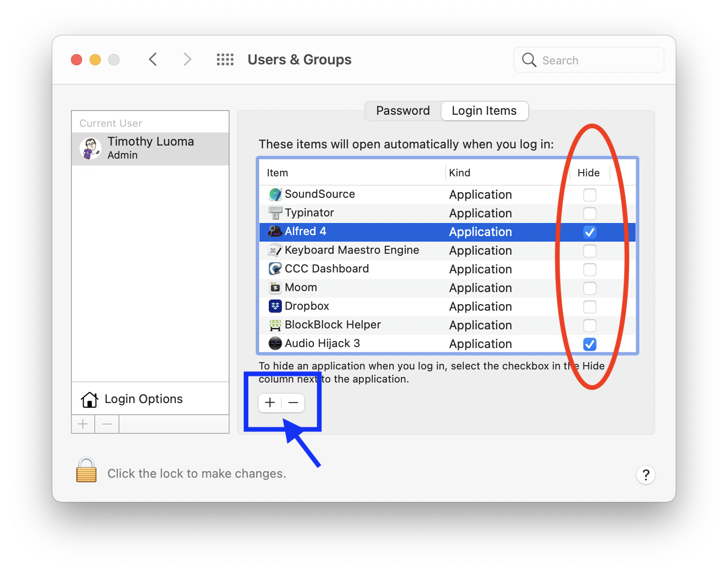Click the Audio Hijack 3 icon
This screenshot has width=728, height=571.
click(275, 344)
